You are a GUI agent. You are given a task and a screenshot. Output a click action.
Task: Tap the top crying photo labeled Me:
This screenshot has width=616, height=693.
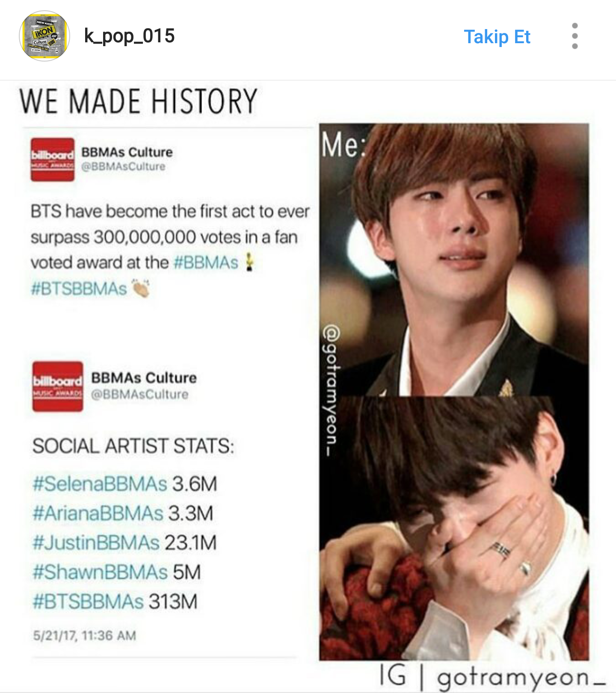[x=454, y=260]
